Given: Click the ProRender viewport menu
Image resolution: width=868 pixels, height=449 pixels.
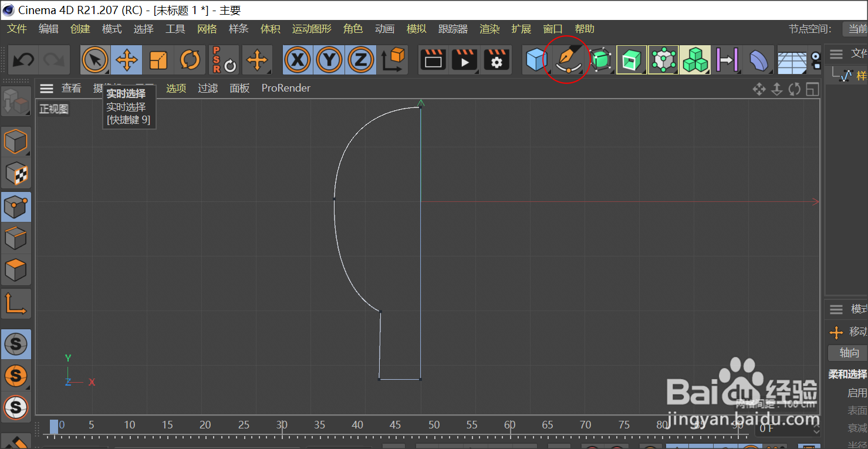Looking at the screenshot, I should pos(286,88).
